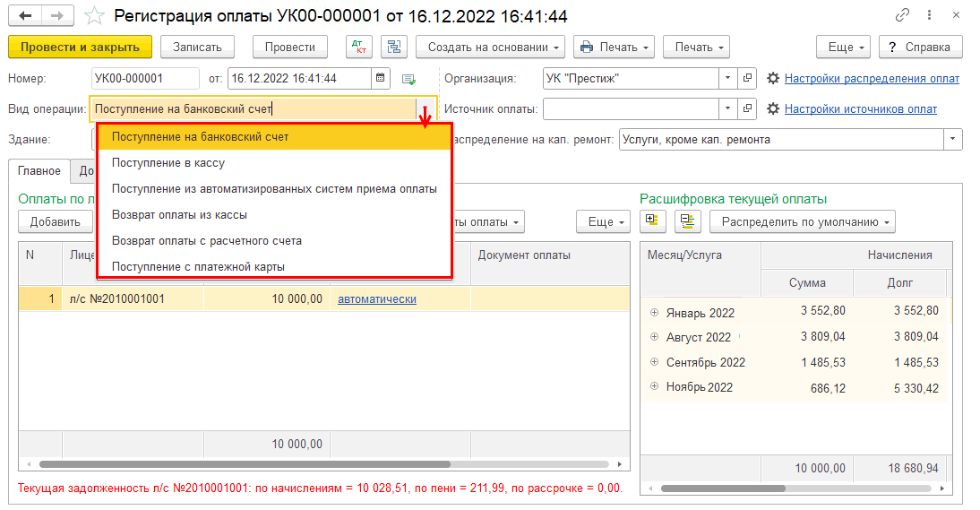The width and height of the screenshot is (980, 510).
Task: Click Провести и закрыть button
Action: coord(80,47)
